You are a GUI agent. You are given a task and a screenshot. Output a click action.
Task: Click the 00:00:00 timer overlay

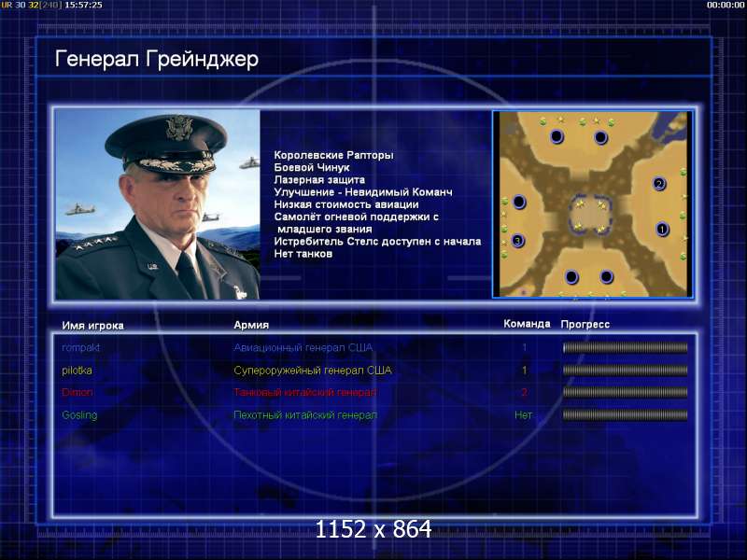[726, 5]
